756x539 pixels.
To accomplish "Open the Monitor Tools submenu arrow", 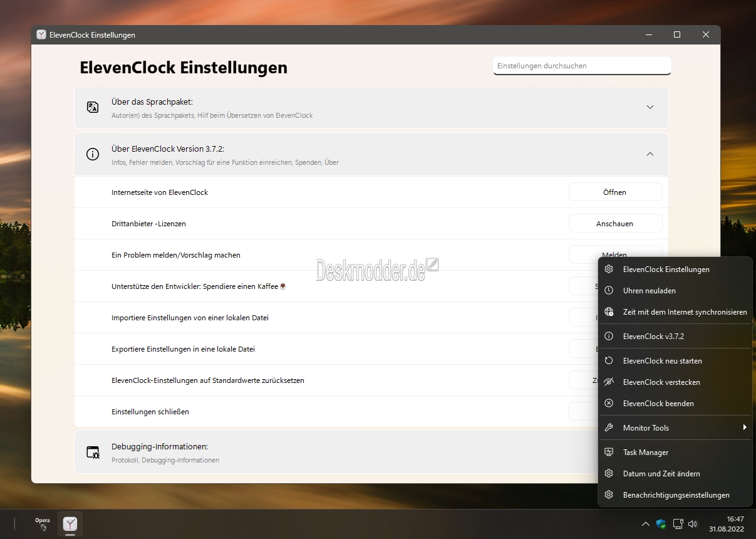I will [x=745, y=427].
